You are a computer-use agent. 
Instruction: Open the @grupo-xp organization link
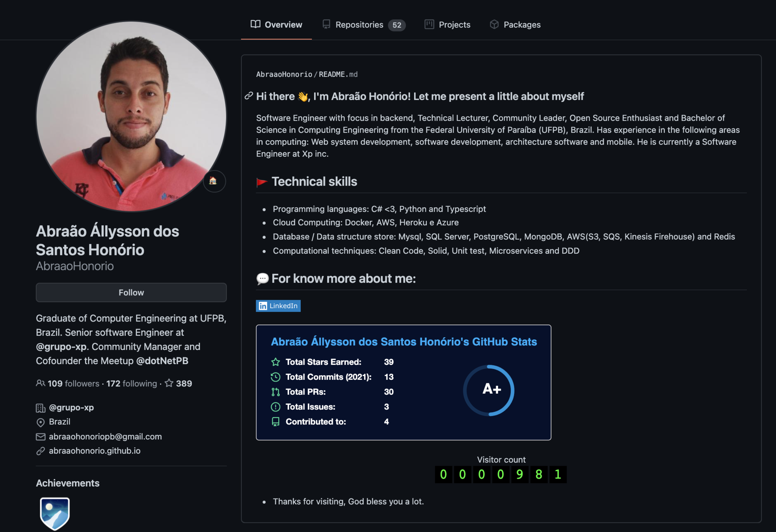click(71, 407)
